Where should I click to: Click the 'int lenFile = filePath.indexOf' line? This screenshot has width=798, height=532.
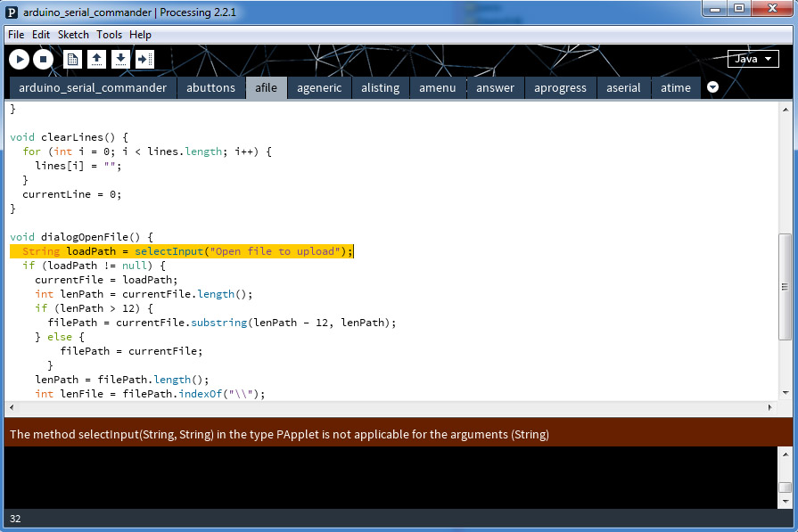click(150, 394)
